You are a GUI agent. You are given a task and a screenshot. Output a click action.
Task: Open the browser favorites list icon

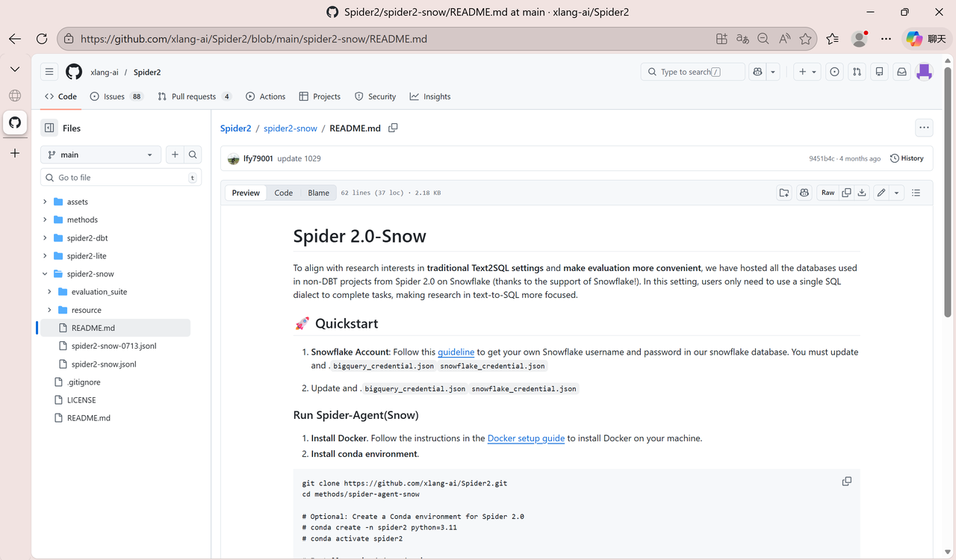(833, 39)
